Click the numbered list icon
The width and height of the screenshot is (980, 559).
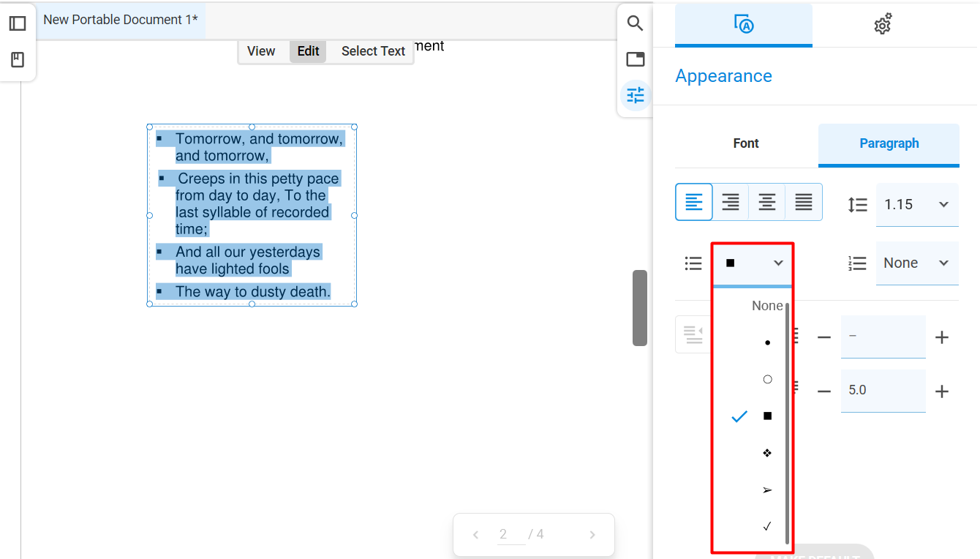tap(858, 263)
